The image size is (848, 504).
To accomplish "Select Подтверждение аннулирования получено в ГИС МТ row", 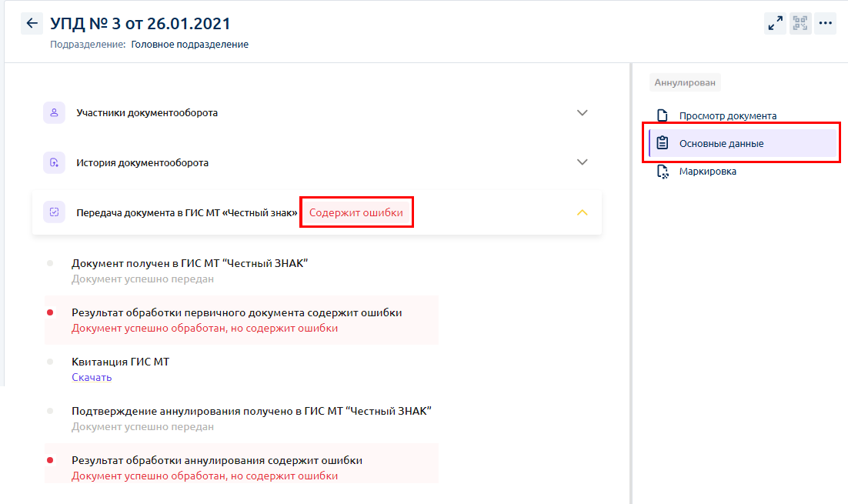I will pyautogui.click(x=251, y=411).
